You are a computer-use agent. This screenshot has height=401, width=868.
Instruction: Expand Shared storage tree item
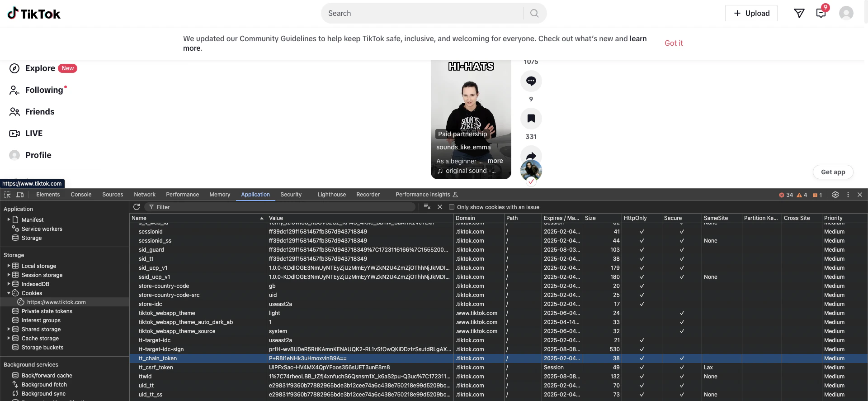click(9, 329)
